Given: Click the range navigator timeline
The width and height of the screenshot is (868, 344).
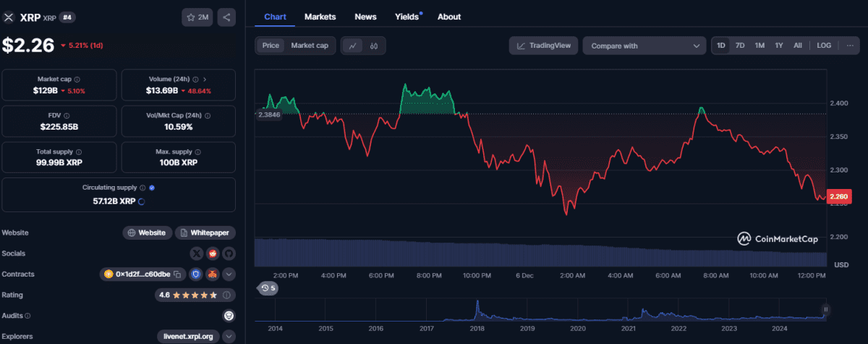Looking at the screenshot, I should 540,311.
